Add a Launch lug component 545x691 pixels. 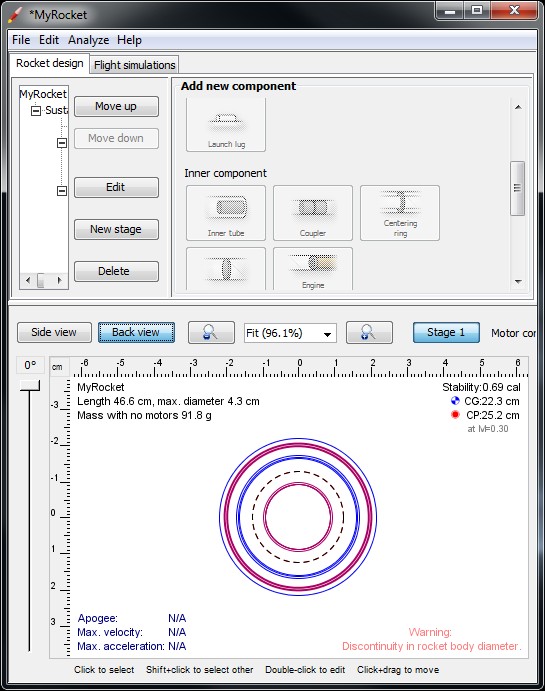[226, 125]
